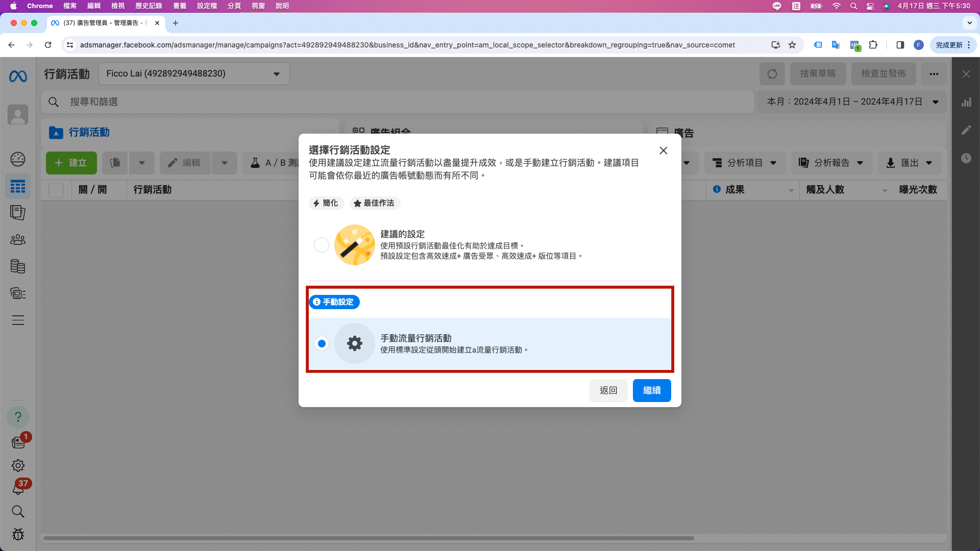Toggle the select-all campaigns checkbox
980x551 pixels.
pos(56,190)
